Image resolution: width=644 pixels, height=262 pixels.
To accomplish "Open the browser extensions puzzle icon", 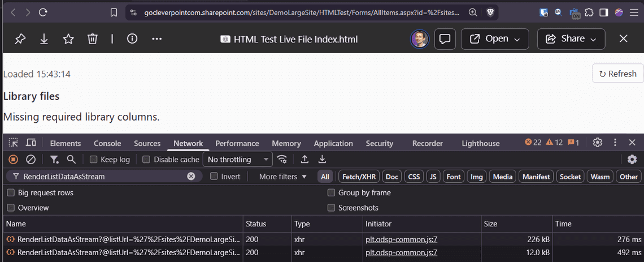I will [x=589, y=13].
